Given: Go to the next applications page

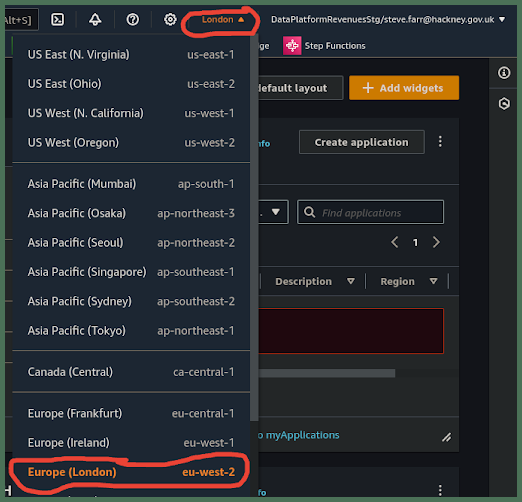Looking at the screenshot, I should (x=436, y=242).
